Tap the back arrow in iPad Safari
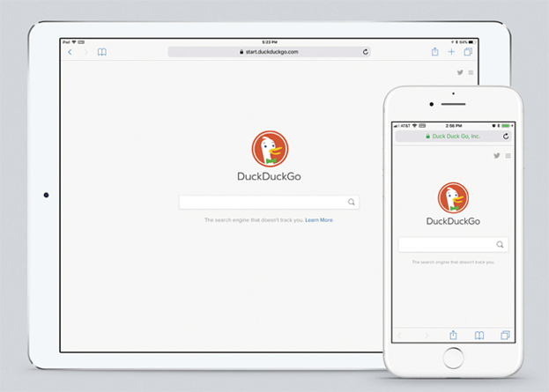The width and height of the screenshot is (549, 392). (x=70, y=52)
